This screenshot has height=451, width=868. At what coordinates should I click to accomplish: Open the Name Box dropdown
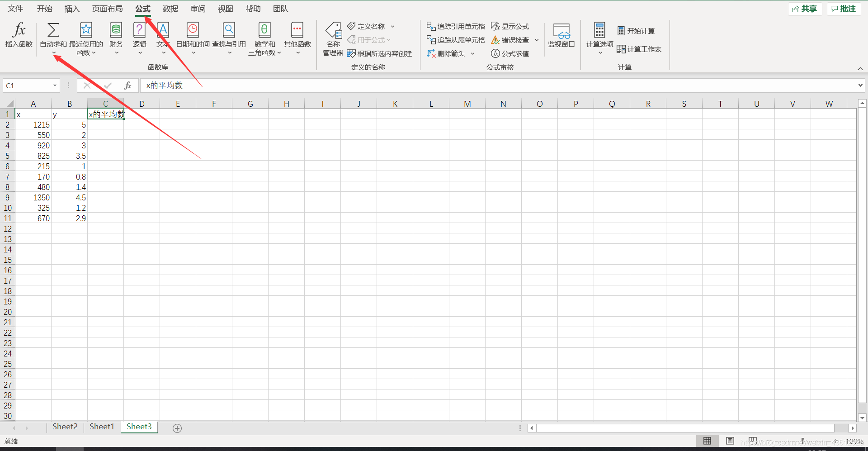(x=55, y=85)
